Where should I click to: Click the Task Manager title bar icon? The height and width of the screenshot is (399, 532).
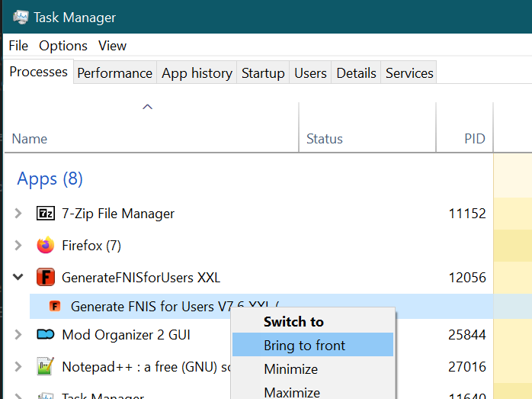pyautogui.click(x=21, y=18)
